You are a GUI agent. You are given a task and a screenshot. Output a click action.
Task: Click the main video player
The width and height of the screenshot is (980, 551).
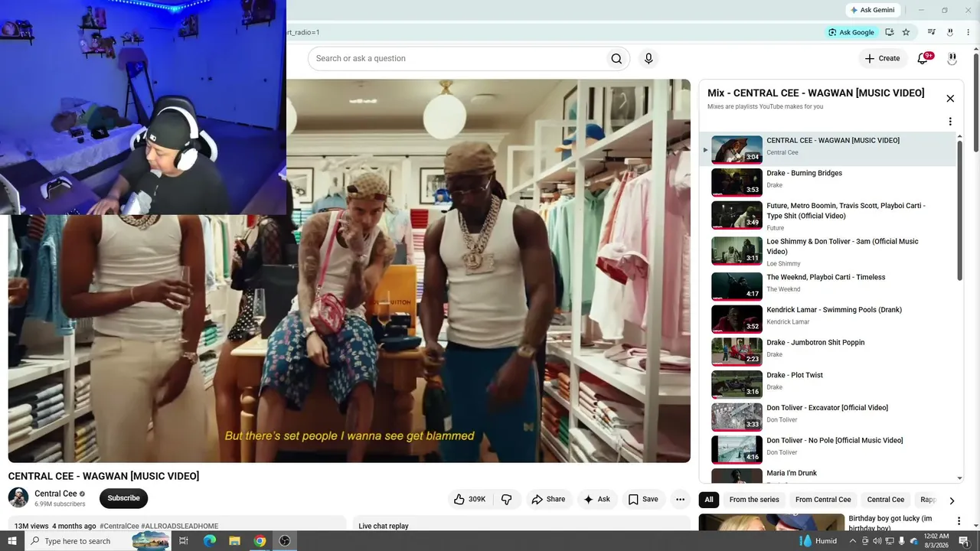pyautogui.click(x=349, y=271)
